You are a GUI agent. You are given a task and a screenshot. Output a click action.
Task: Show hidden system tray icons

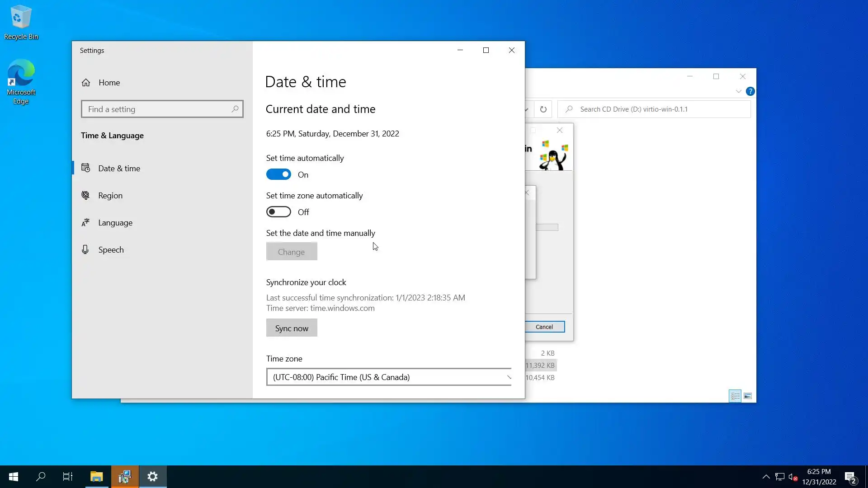(766, 477)
